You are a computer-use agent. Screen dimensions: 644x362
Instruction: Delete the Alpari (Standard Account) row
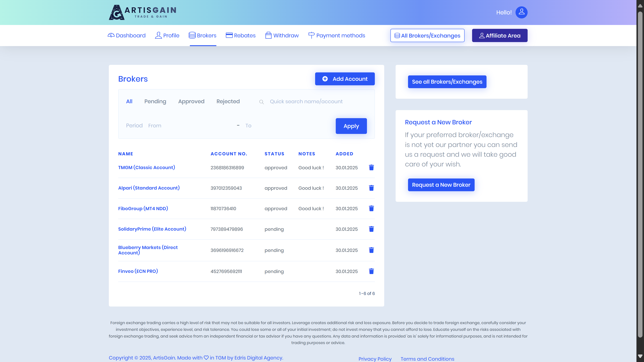coord(371,188)
